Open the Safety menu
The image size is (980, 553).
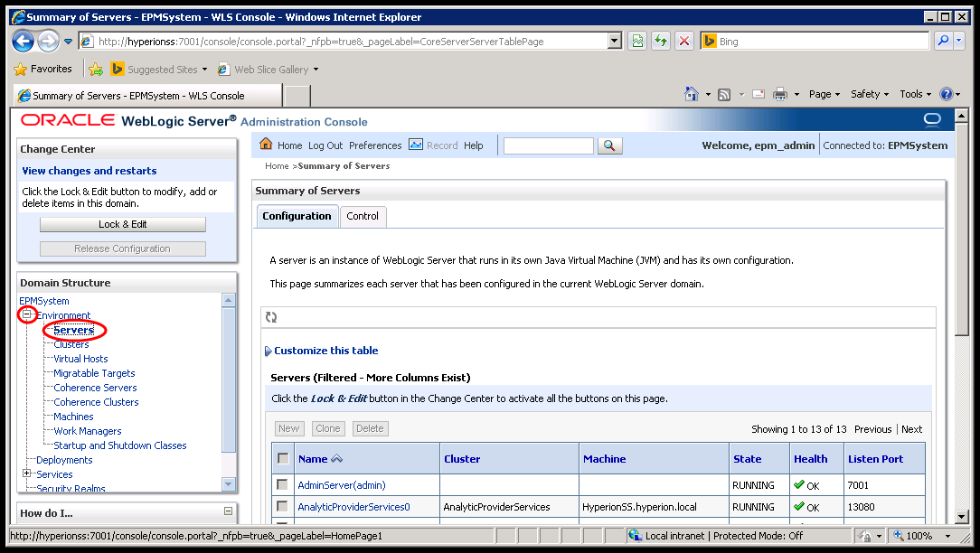[870, 94]
